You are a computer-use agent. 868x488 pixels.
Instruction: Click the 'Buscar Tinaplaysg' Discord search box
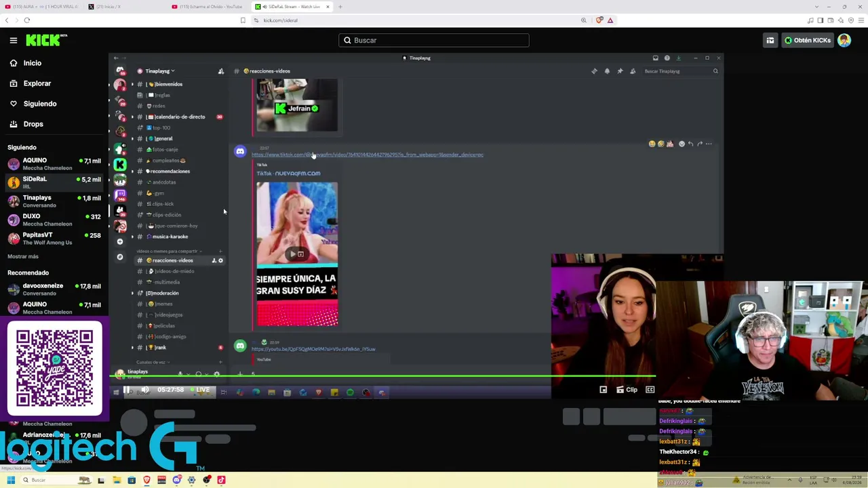(x=681, y=71)
